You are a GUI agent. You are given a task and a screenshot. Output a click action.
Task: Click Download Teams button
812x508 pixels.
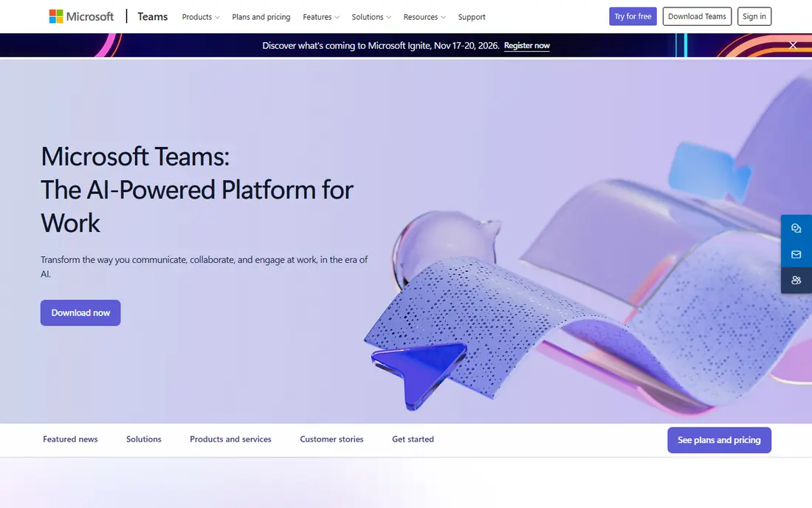(697, 16)
